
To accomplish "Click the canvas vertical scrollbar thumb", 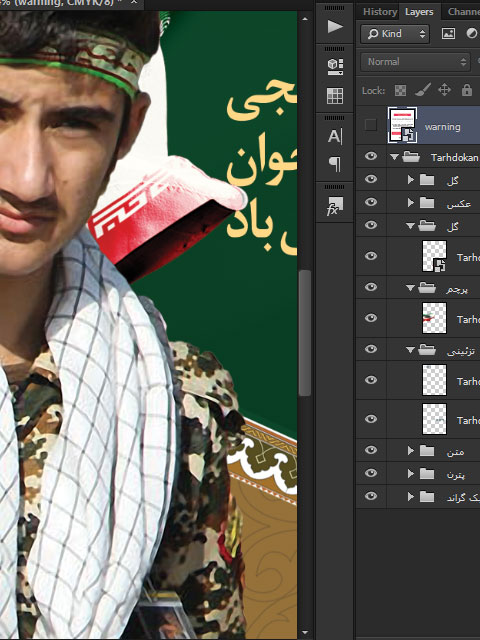I will (304, 333).
